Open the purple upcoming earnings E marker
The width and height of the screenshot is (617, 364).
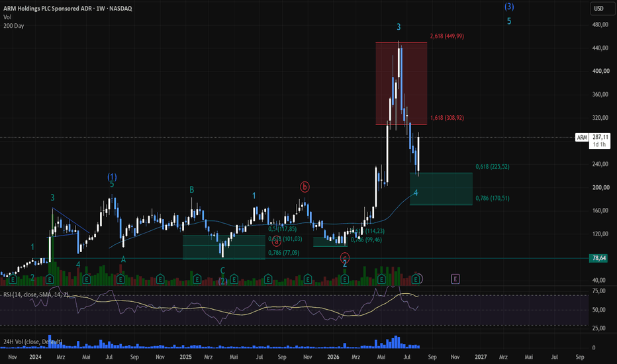coord(455,279)
